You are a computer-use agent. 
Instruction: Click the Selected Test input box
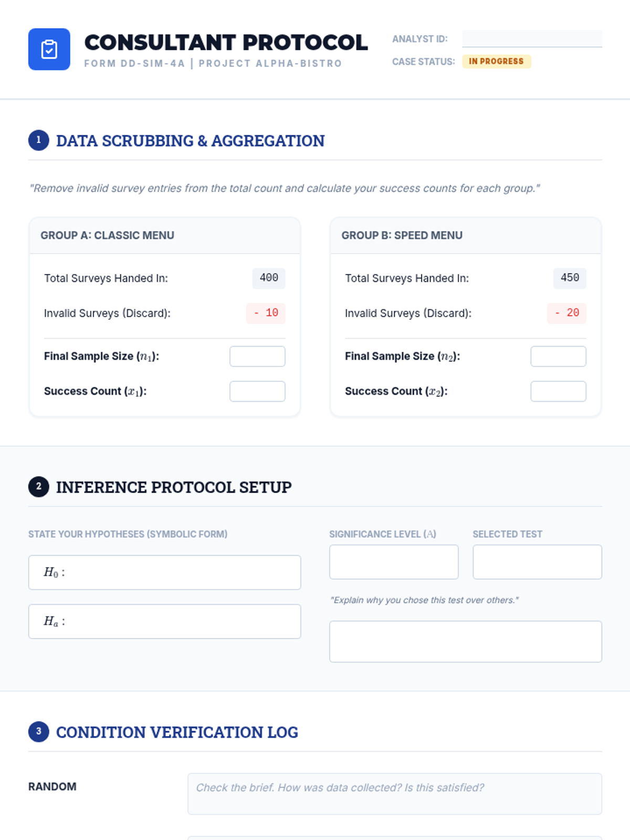[x=537, y=562]
